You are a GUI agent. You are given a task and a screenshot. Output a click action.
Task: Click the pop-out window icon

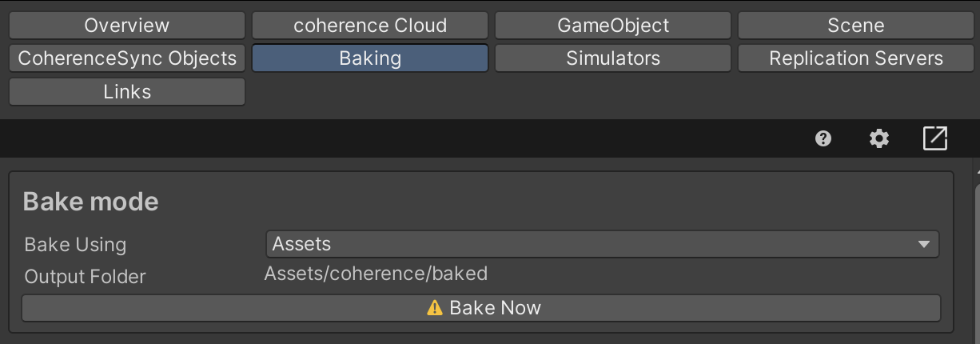(x=934, y=139)
